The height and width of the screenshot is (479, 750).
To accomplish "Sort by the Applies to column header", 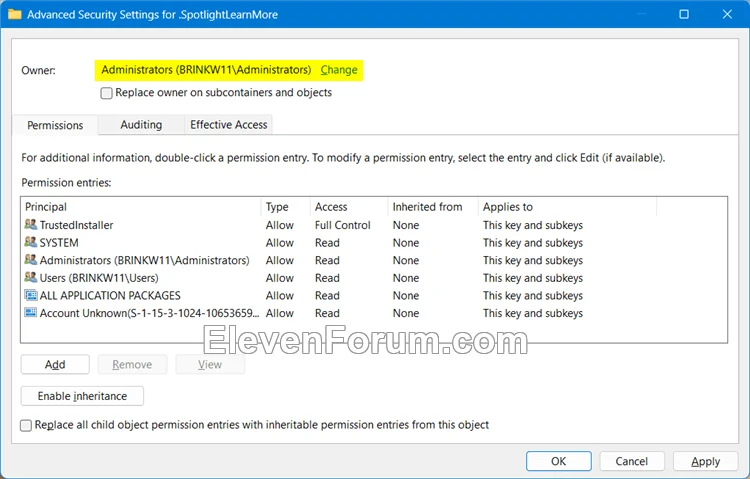I will [567, 207].
